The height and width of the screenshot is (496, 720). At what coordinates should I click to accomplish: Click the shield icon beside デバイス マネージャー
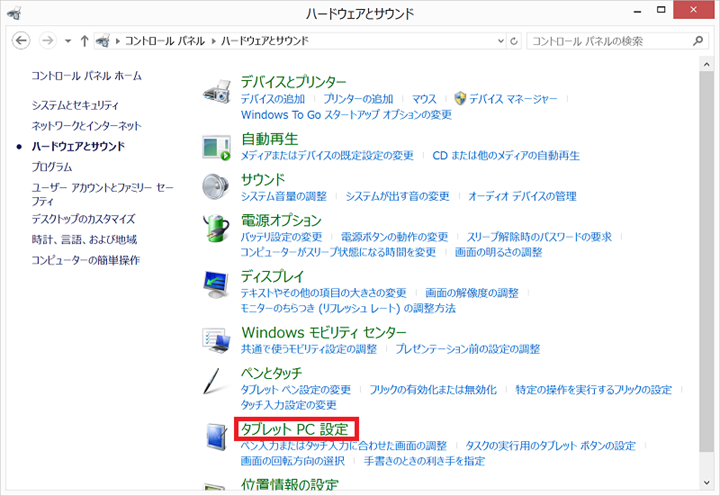tap(460, 98)
